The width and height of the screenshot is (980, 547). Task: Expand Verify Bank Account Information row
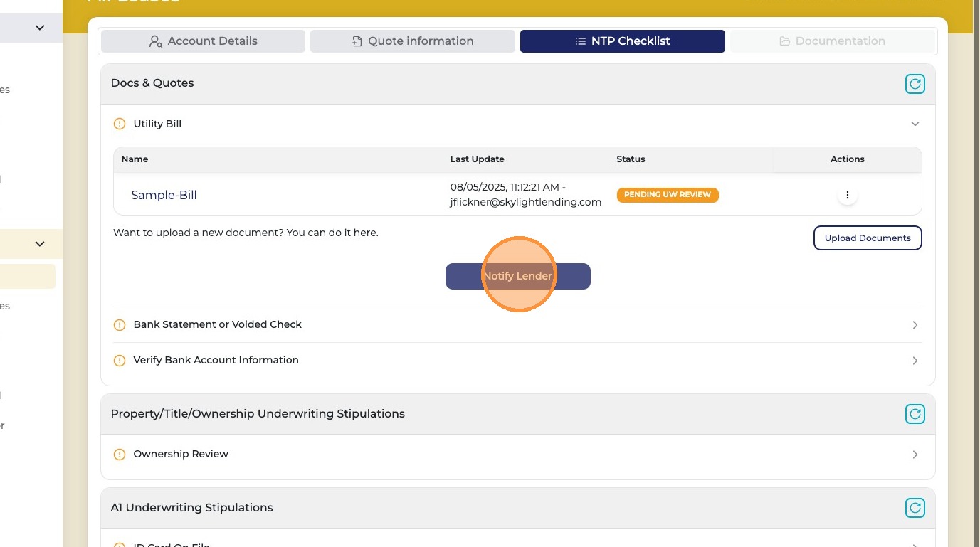click(x=915, y=361)
